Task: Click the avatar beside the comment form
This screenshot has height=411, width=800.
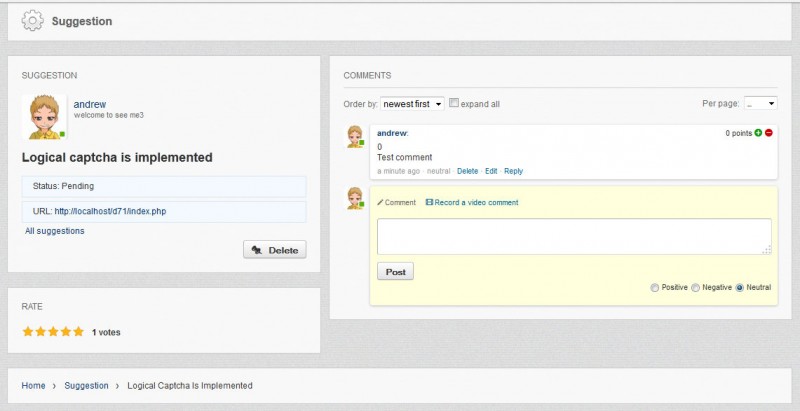Action: (x=355, y=198)
